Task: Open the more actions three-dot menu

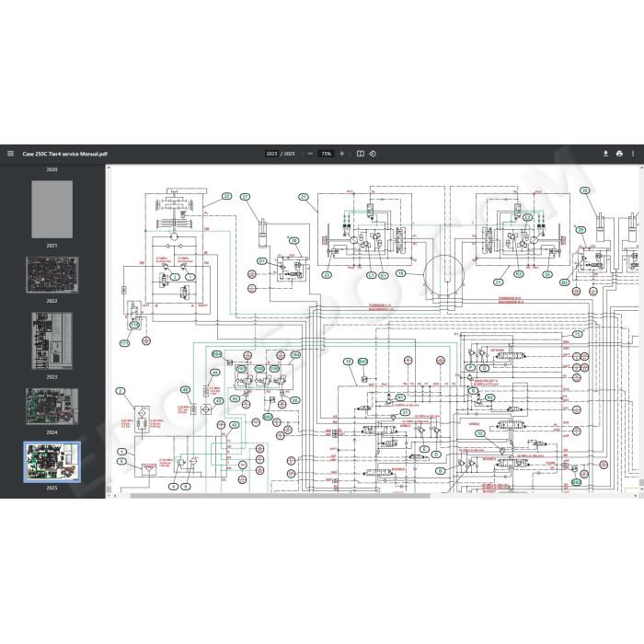Action: coord(633,154)
